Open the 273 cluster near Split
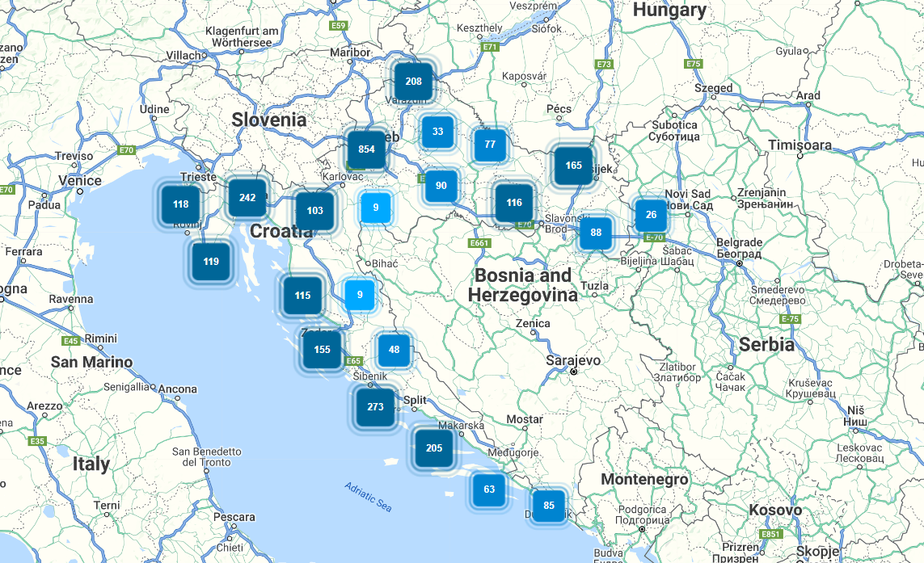 (x=375, y=407)
